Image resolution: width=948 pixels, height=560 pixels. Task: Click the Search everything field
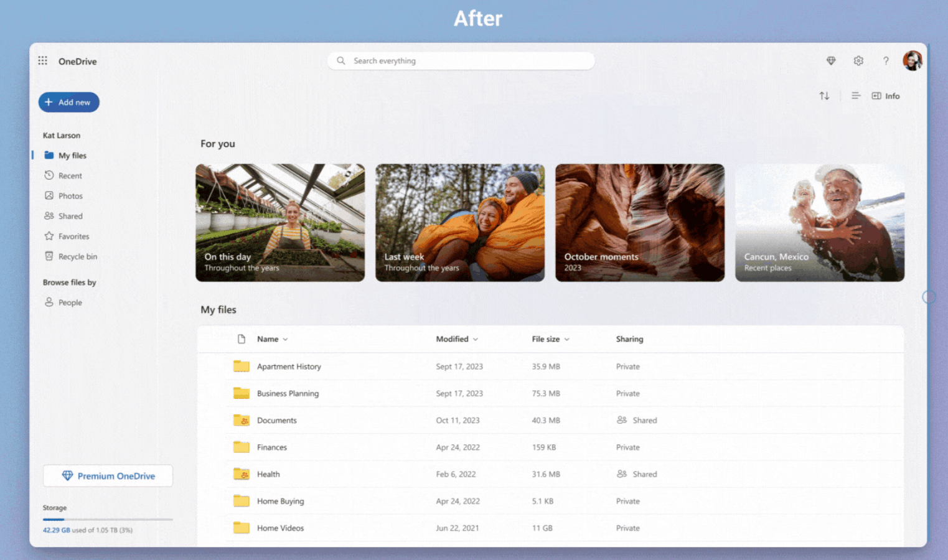tap(461, 61)
